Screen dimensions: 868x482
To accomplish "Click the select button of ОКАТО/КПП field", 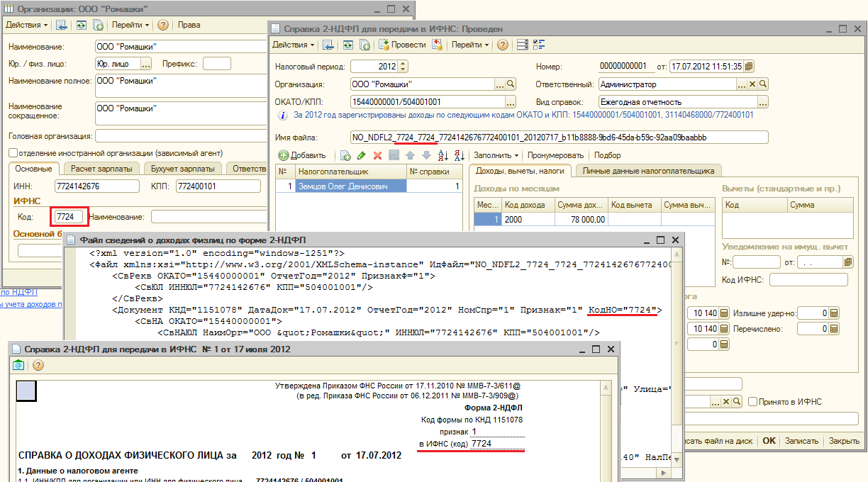I will (x=510, y=101).
